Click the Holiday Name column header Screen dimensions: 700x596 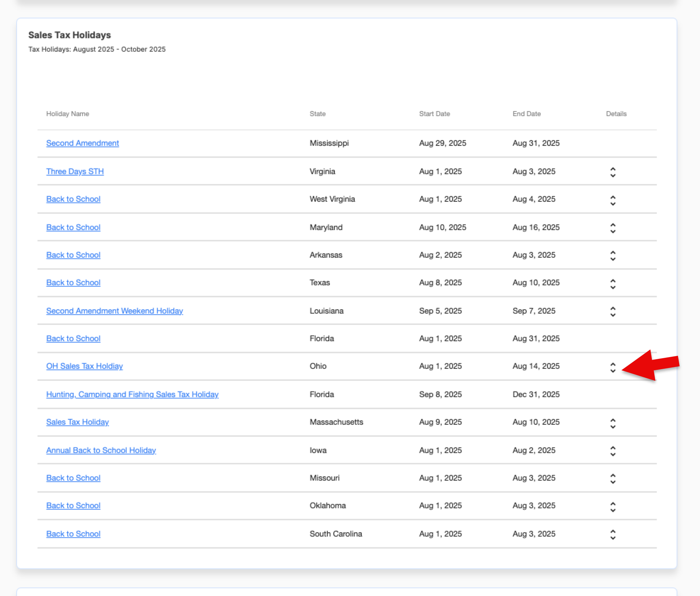(x=67, y=114)
